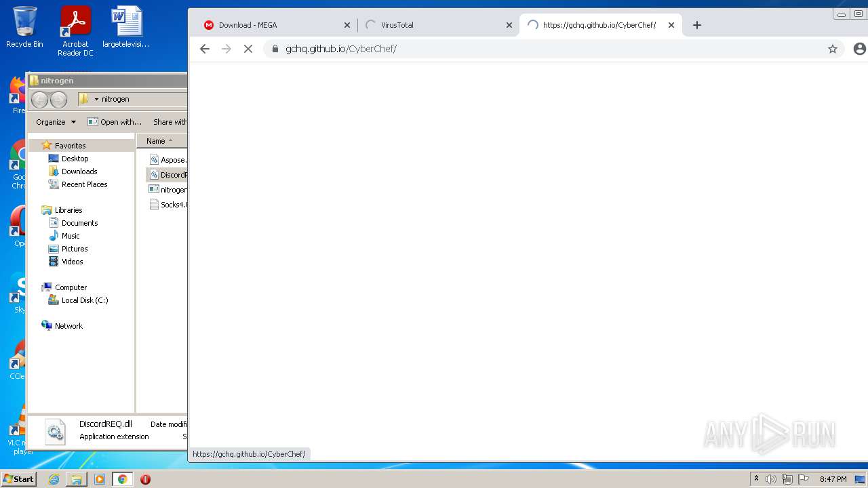
Task: Open the nitrogen breadcrumb dropdown arrow
Action: (x=96, y=100)
